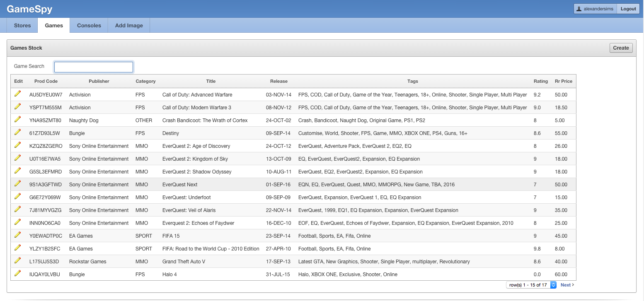Screen dimensions: 644x301
Task: Log out using the Logout button
Action: (x=628, y=9)
